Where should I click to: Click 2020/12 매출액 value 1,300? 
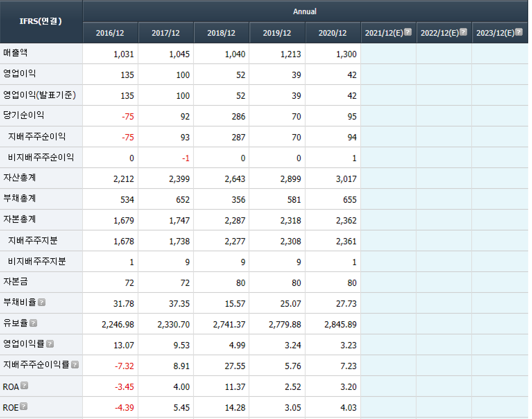(346, 54)
